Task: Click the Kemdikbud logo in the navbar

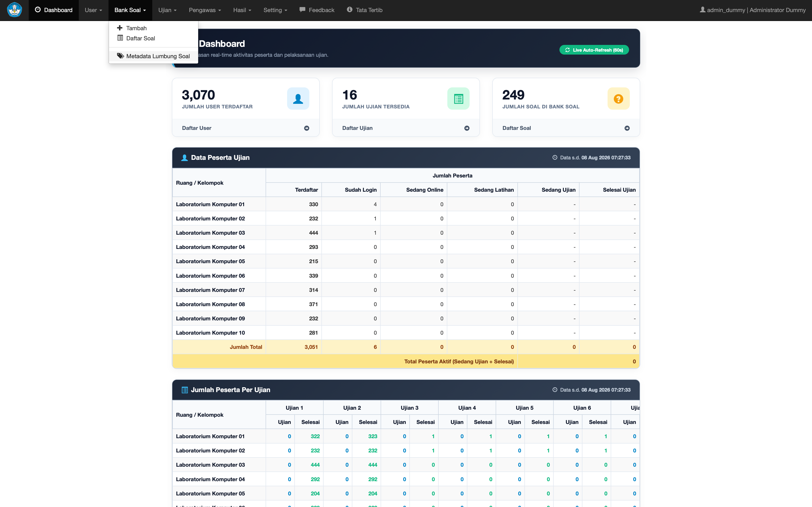Action: tap(14, 10)
